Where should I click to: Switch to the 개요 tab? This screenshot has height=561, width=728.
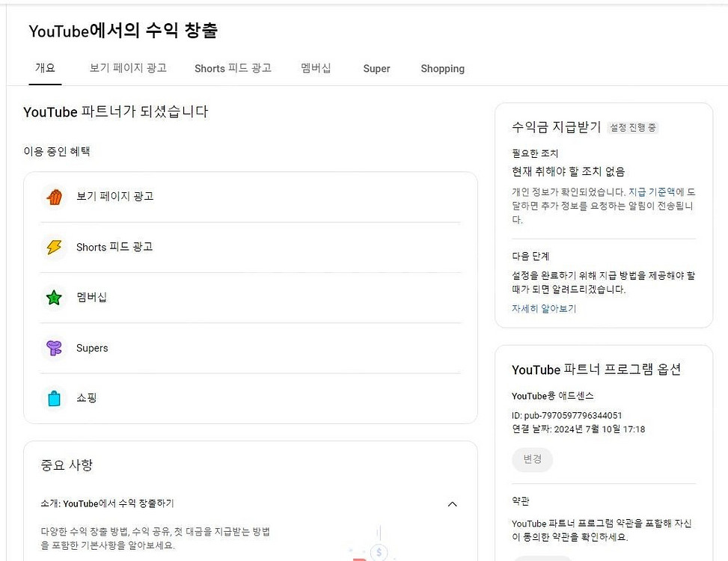(45, 68)
